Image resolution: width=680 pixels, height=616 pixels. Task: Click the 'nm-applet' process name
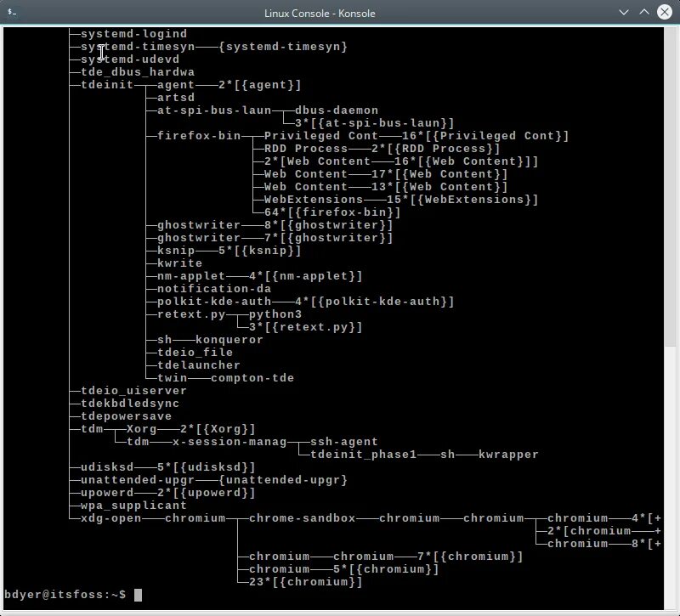pyautogui.click(x=191, y=276)
